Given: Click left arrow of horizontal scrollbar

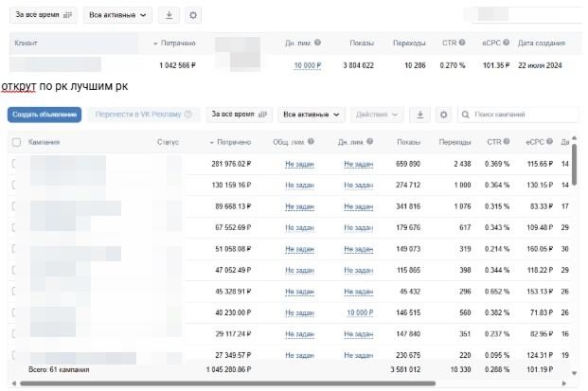Looking at the screenshot, I should click(x=14, y=383).
